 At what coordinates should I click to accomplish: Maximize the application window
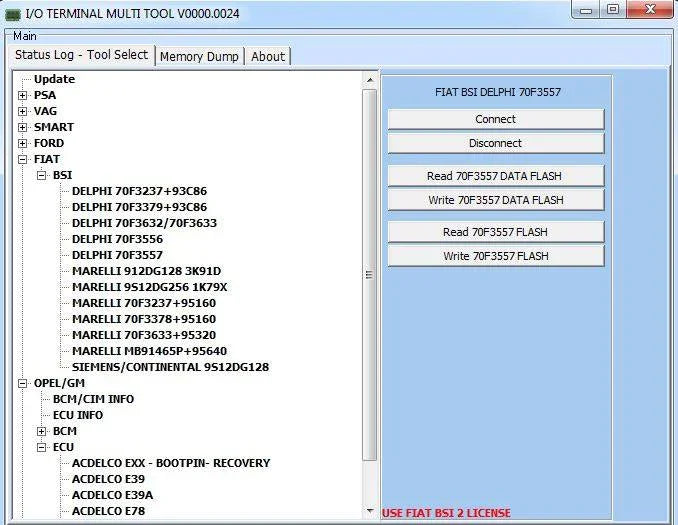tap(611, 10)
